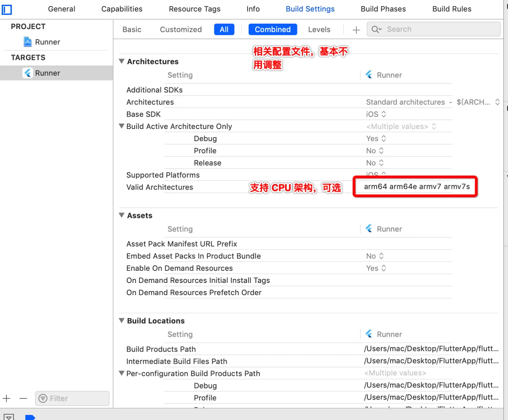Click the Per-configuration Profile path value
Screen dimensions: 508x420
coord(431,397)
